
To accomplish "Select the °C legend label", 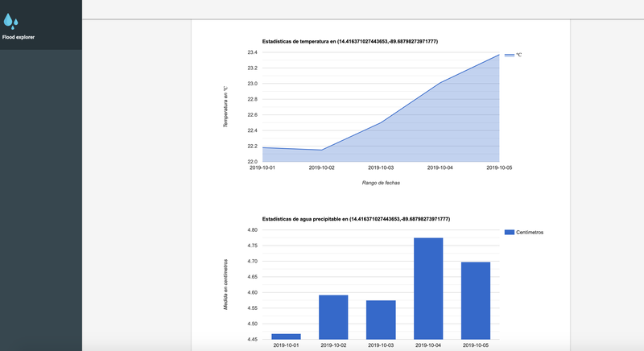I will point(519,55).
